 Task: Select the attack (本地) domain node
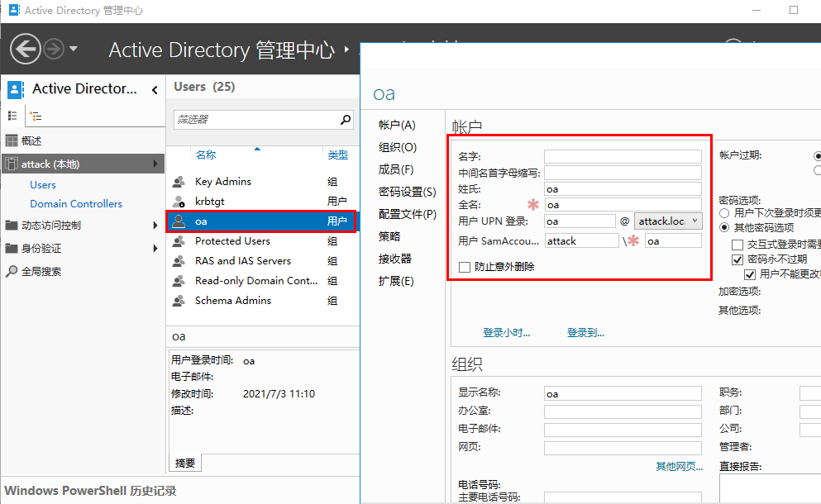[83, 164]
